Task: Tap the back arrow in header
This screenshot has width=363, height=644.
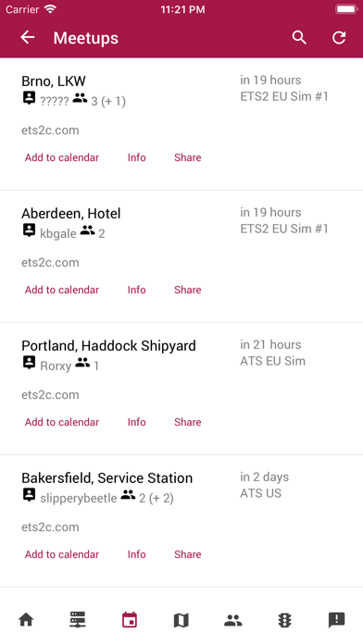Action: point(28,37)
